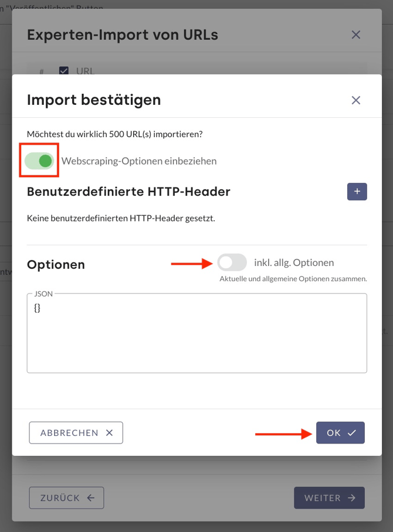Confirm the import with the OK button
The height and width of the screenshot is (532, 393).
pyautogui.click(x=340, y=433)
